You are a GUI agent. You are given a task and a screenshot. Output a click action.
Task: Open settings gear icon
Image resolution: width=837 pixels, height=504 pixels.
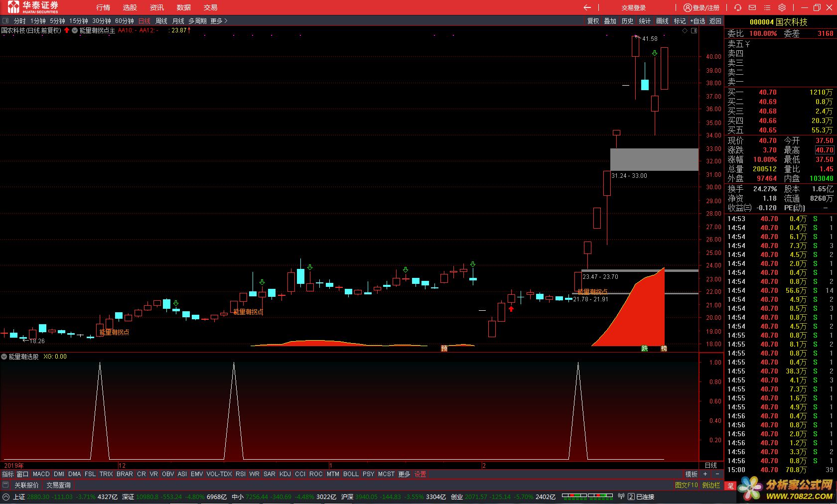click(x=782, y=7)
